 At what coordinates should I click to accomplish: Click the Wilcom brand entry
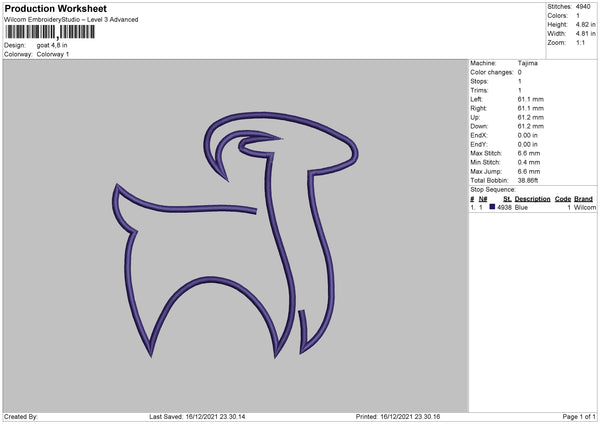[x=585, y=207]
